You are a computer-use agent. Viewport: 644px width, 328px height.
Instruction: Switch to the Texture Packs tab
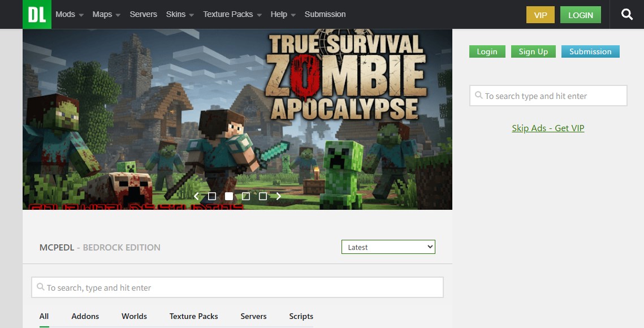[193, 316]
